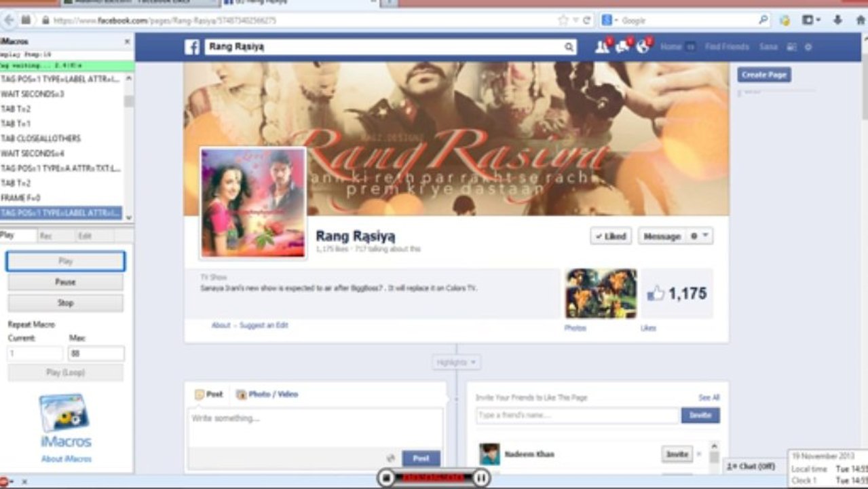Click the iMacros Play button
The width and height of the screenshot is (868, 489).
[x=65, y=261]
